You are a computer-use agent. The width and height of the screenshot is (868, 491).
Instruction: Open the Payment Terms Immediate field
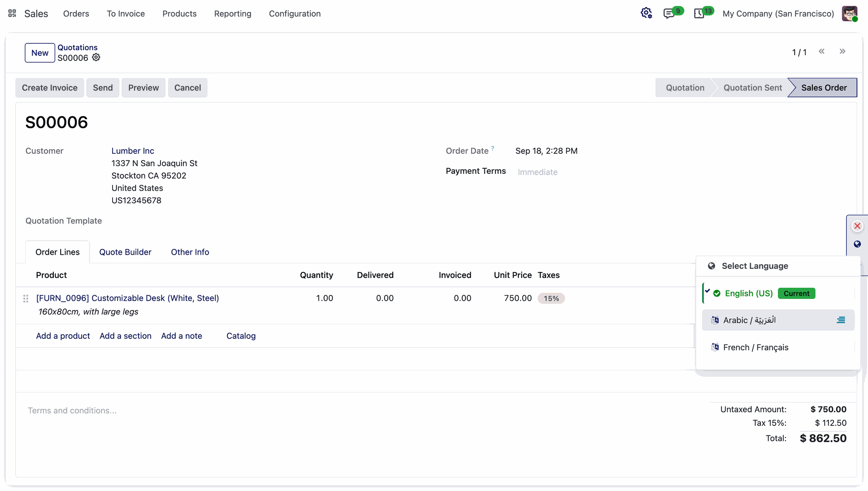pos(537,172)
